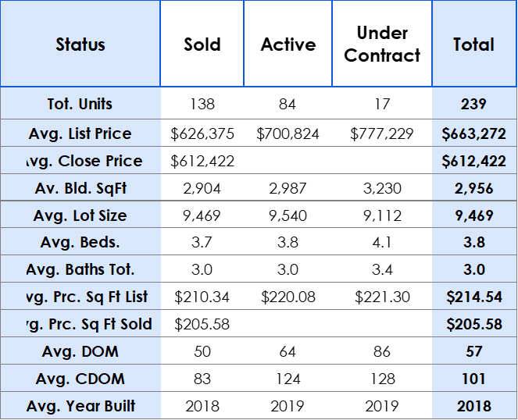Select the $663,272 total list price cell
Screen dimensions: 518x420
(x=473, y=133)
